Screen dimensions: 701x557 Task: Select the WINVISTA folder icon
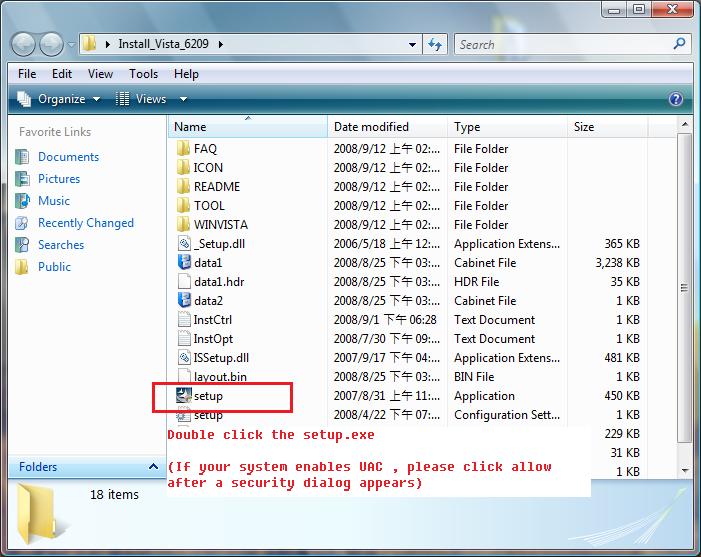pos(183,225)
